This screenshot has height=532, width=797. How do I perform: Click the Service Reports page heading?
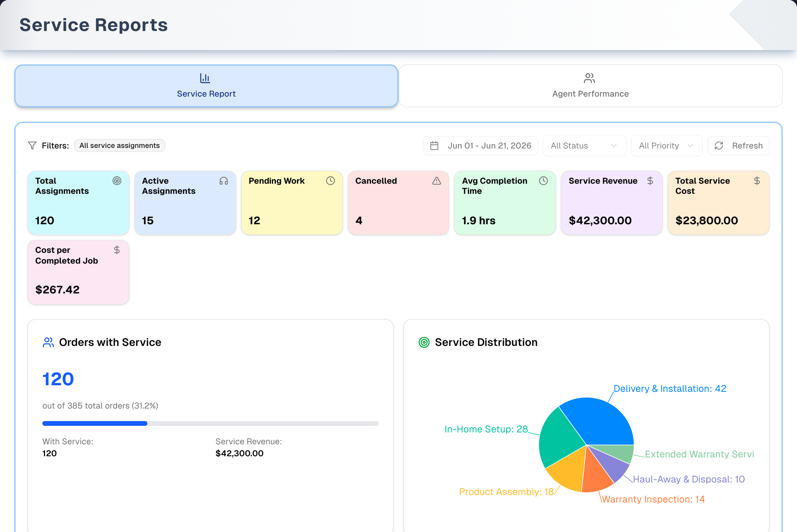pos(94,25)
